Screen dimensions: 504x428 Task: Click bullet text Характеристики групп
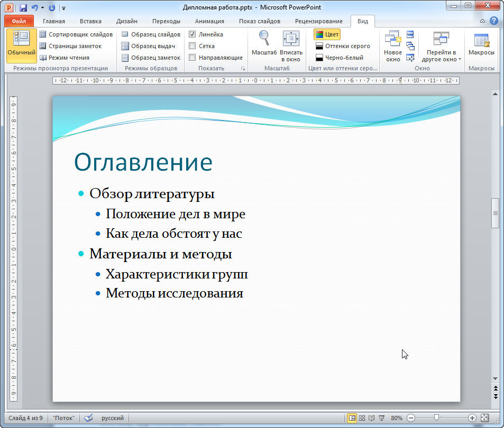pyautogui.click(x=177, y=275)
